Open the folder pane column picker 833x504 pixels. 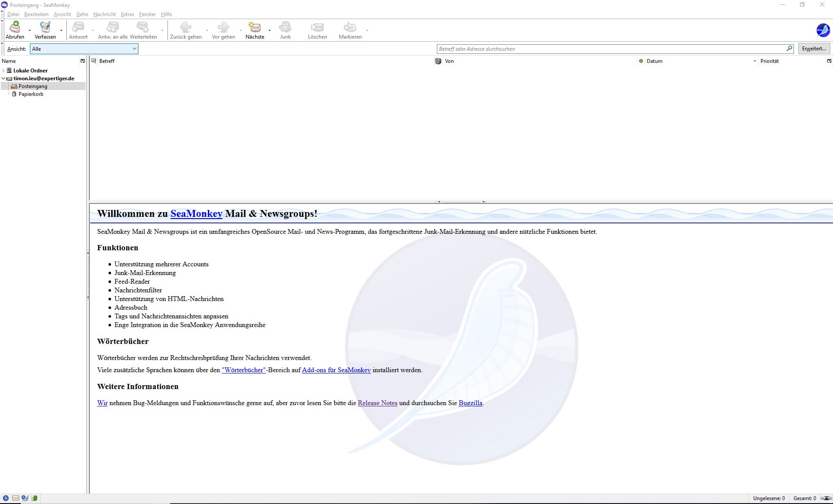(x=82, y=61)
